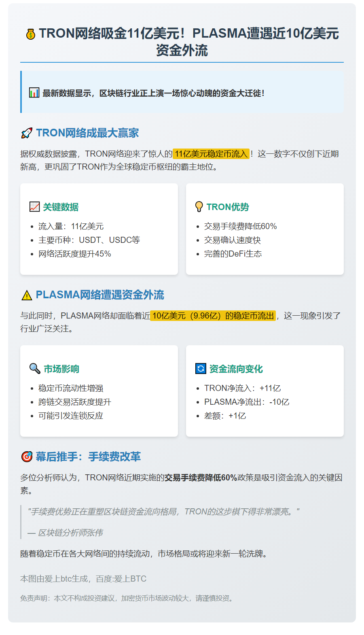Screen dimensions: 364x635
Task: Click the money bag emoji in the title
Action: tap(31, 34)
